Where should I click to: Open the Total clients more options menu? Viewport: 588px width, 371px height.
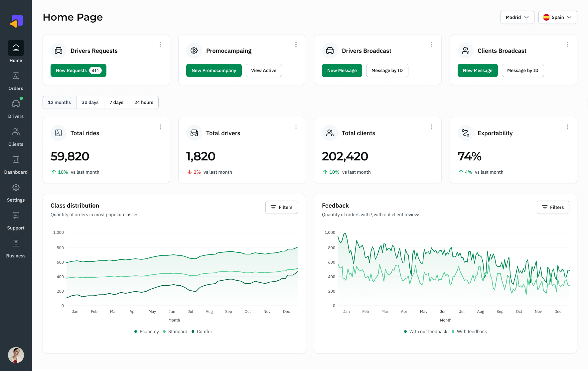point(432,127)
